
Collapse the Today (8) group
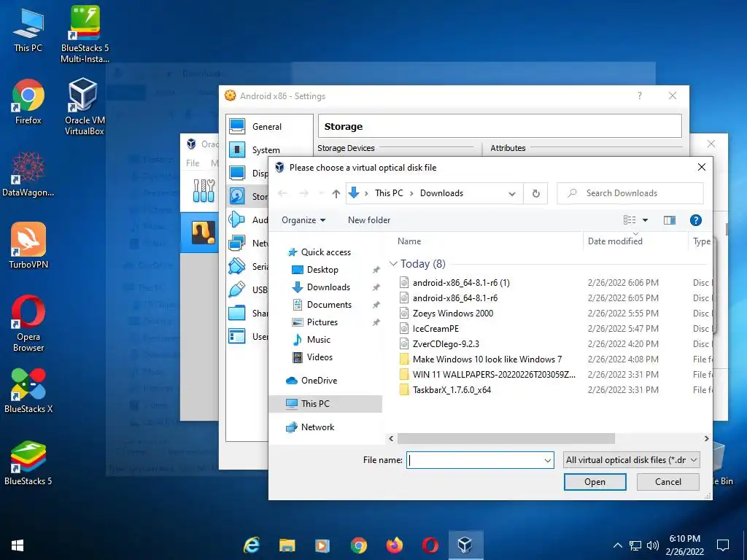pyautogui.click(x=393, y=264)
